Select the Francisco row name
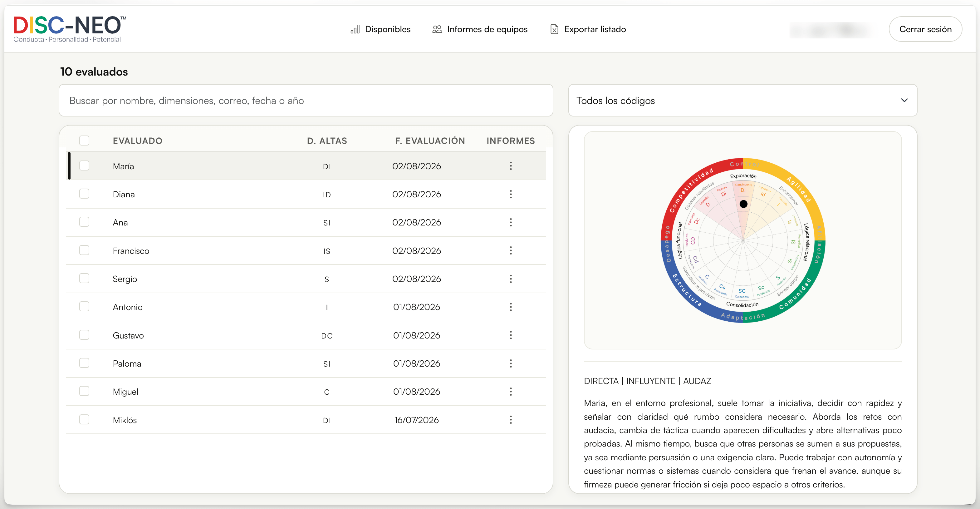The width and height of the screenshot is (980, 509). pyautogui.click(x=131, y=251)
